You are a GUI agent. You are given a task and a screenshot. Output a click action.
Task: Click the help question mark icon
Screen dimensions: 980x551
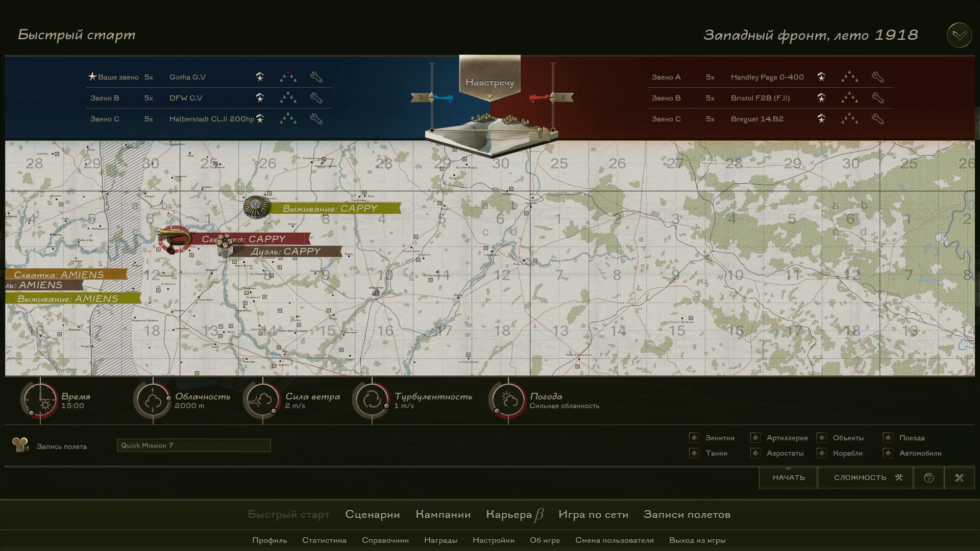coord(929,478)
